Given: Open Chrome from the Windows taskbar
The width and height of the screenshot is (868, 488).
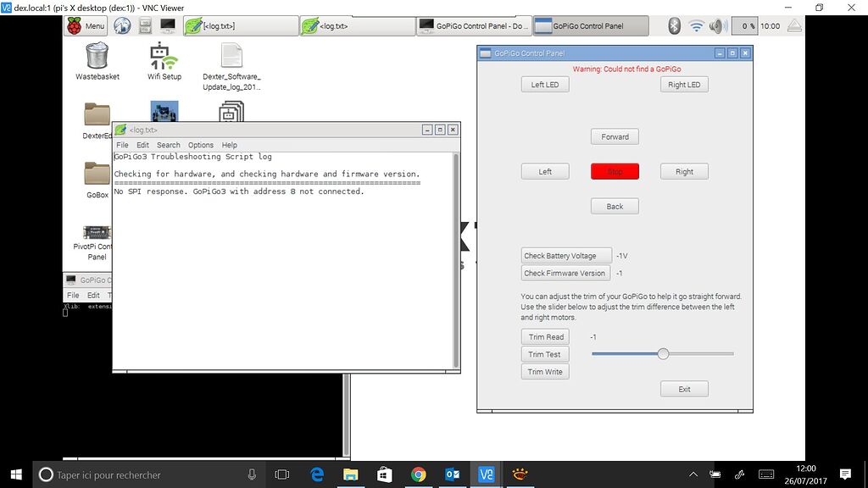Looking at the screenshot, I should 418,474.
